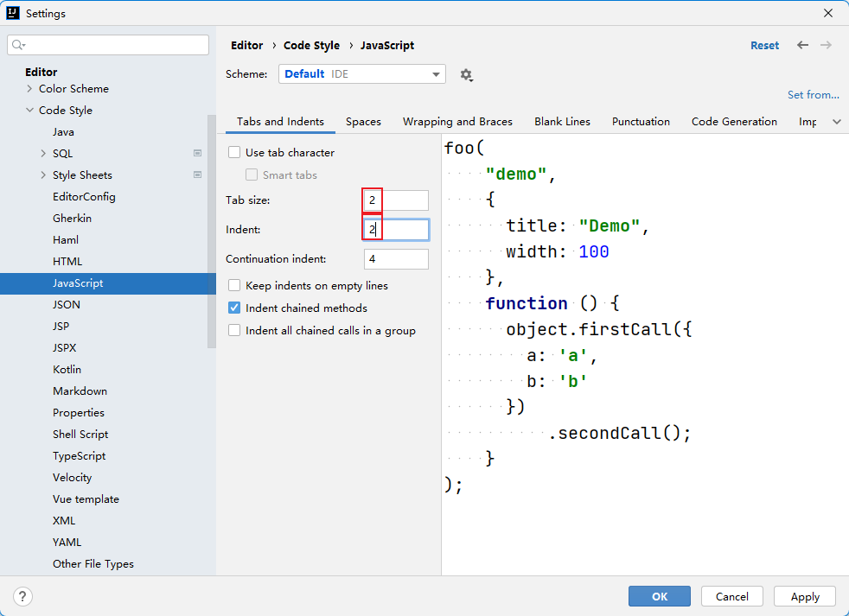The image size is (849, 616).
Task: Select YAML code style
Action: (x=67, y=543)
